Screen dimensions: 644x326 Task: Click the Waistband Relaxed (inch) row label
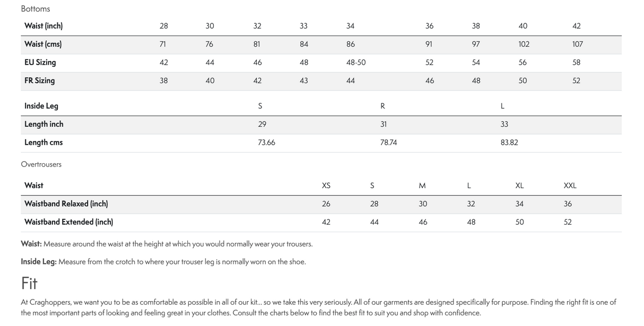(x=66, y=204)
